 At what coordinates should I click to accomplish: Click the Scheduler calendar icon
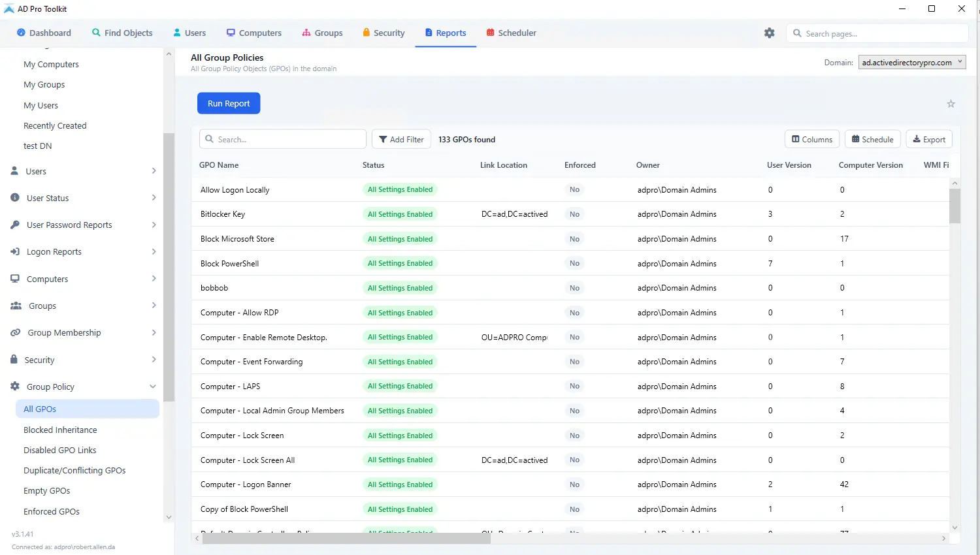tap(491, 33)
